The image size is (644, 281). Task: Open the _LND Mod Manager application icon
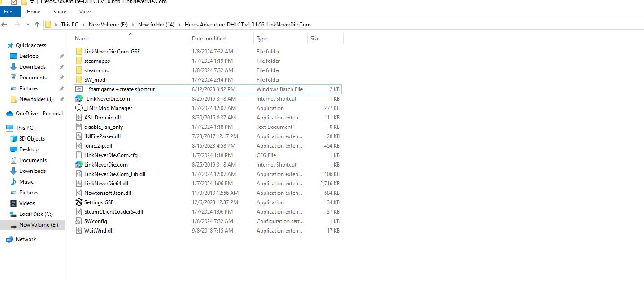(x=79, y=108)
